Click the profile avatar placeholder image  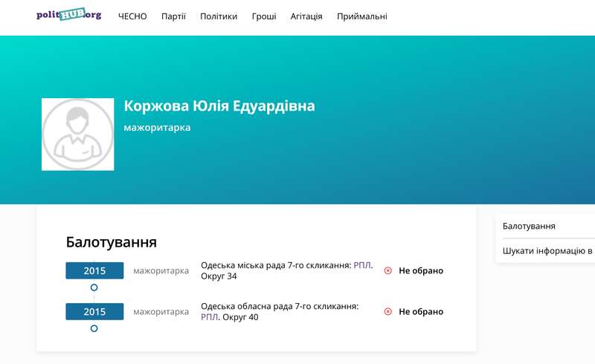77,134
